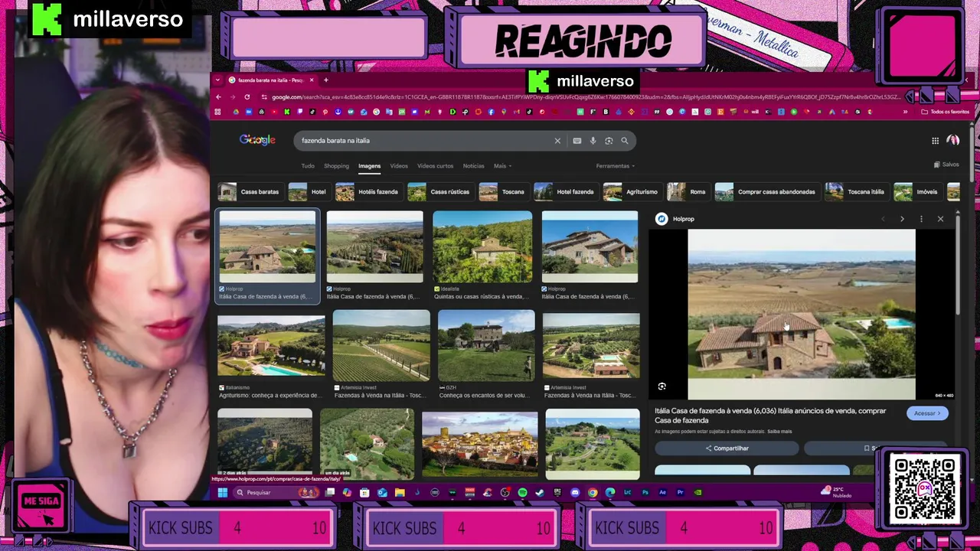Click the Google logo

(257, 140)
